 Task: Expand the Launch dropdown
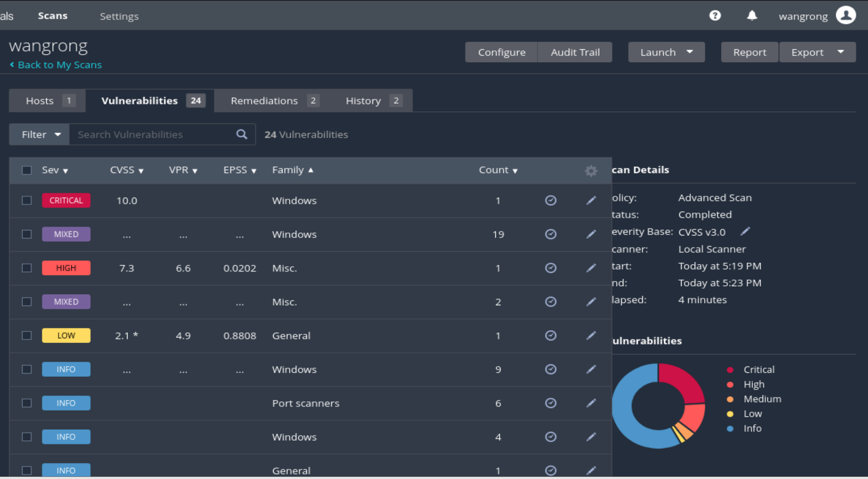tap(666, 52)
